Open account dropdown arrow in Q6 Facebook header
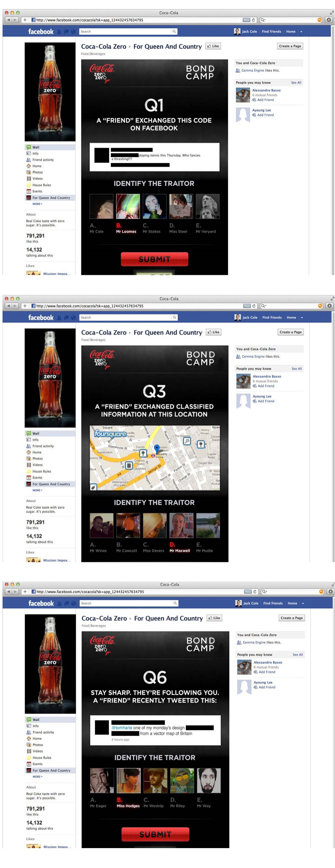 coord(303,603)
